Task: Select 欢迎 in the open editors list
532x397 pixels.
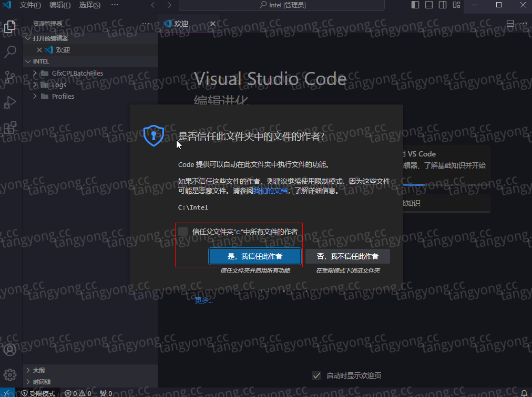Action: coord(90,50)
